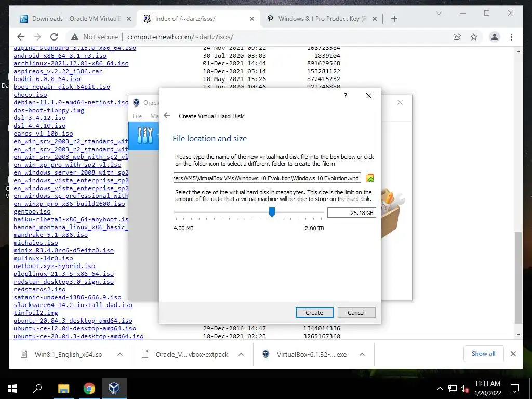The width and height of the screenshot is (532, 399).
Task: Open taskbar search magnifier
Action: tap(37, 389)
